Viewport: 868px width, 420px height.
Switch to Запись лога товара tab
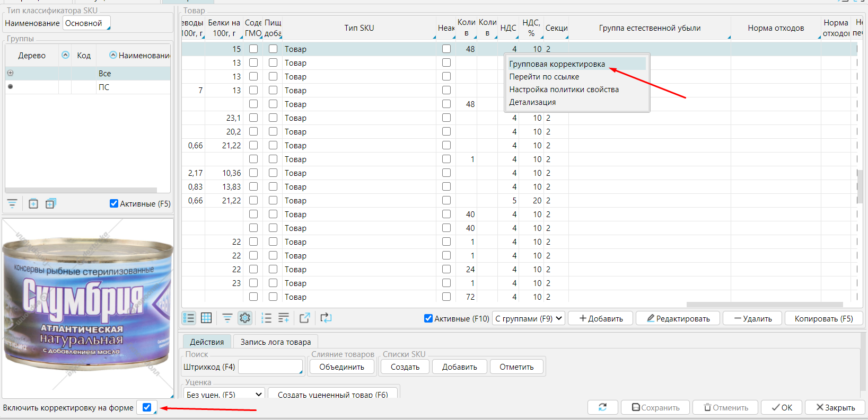[275, 342]
